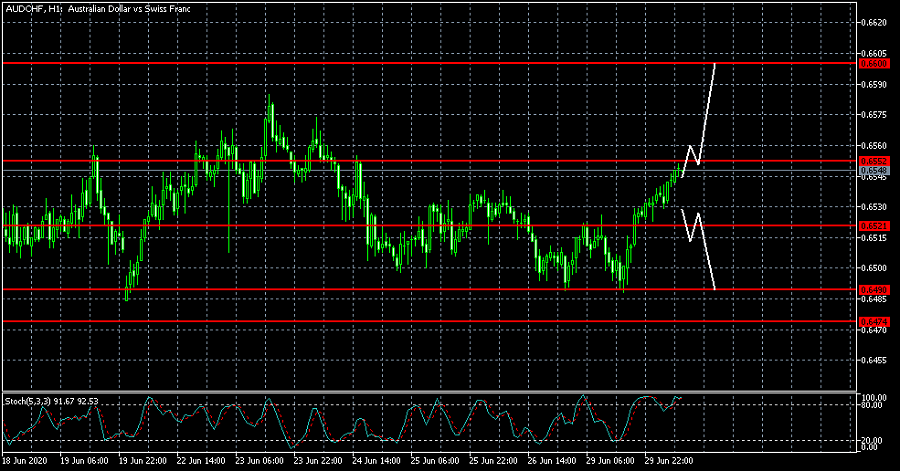The height and width of the screenshot is (471, 900).
Task: Click the 0.6455 price scale value
Action: (x=874, y=360)
